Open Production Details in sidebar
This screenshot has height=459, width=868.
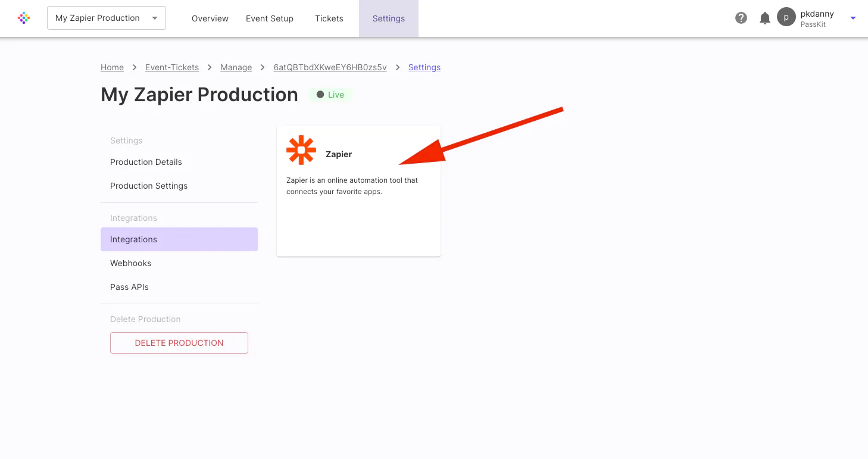(x=179, y=162)
